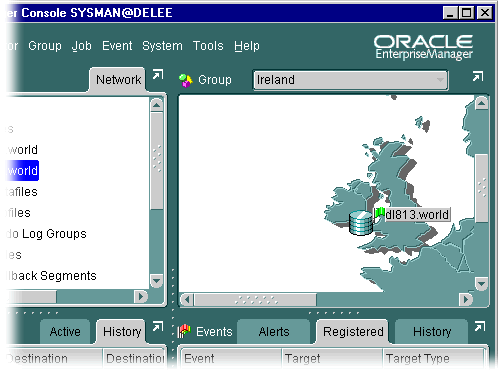
Task: Sort by the Target column header
Action: pyautogui.click(x=332, y=359)
